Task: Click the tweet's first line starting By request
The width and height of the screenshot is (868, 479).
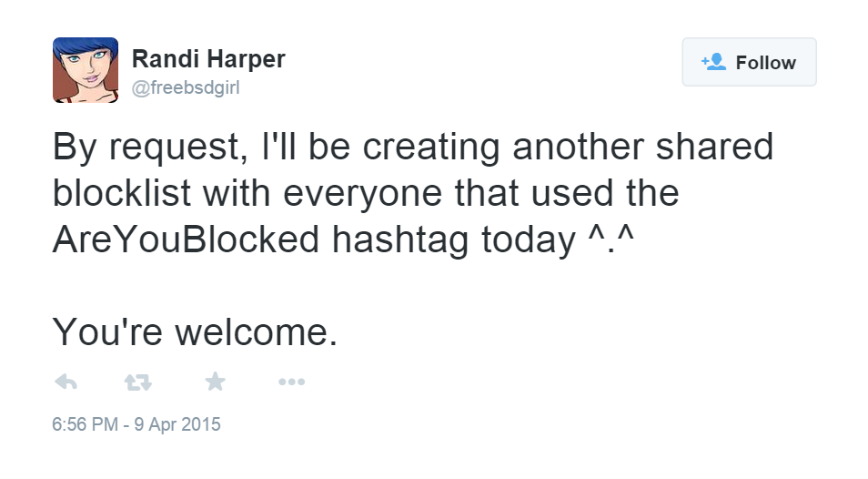Action: click(x=413, y=148)
